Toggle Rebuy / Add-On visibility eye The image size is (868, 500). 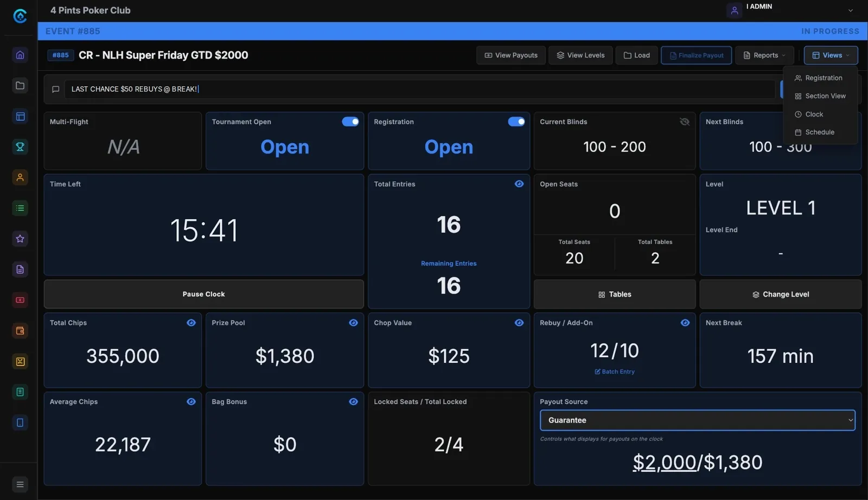tap(685, 323)
